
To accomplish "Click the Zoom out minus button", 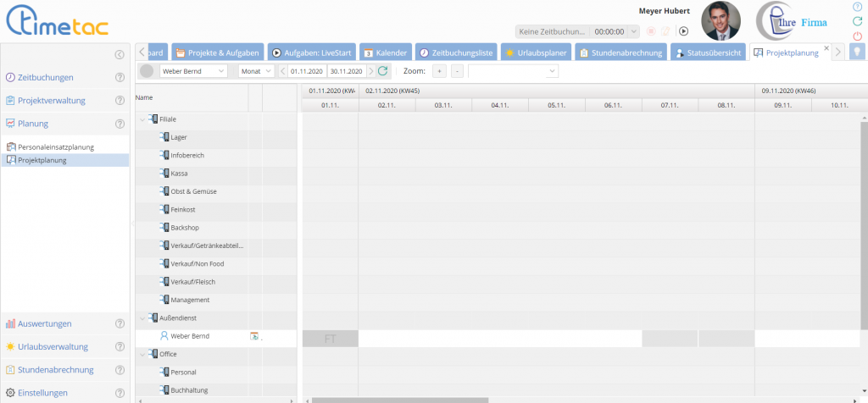I will (x=458, y=71).
